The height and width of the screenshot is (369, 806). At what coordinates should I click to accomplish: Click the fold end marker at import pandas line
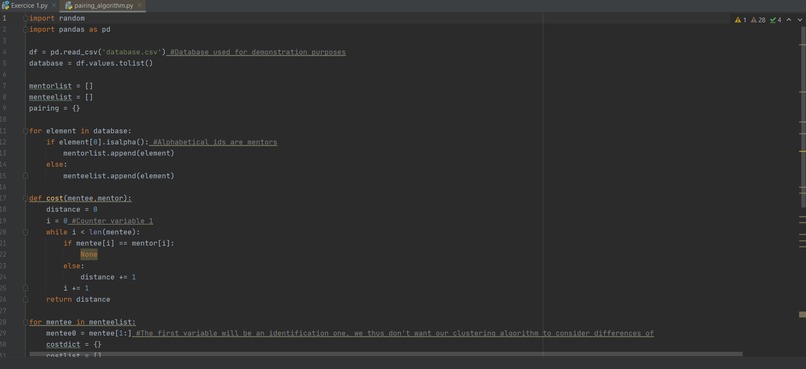coord(25,30)
